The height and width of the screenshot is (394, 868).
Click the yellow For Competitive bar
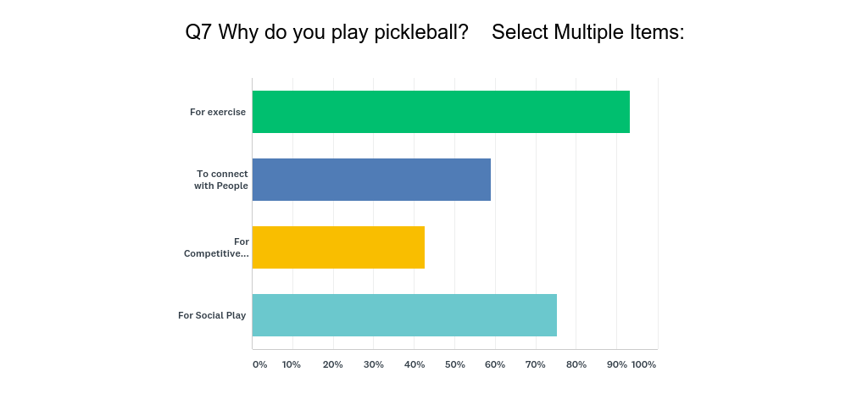(338, 247)
